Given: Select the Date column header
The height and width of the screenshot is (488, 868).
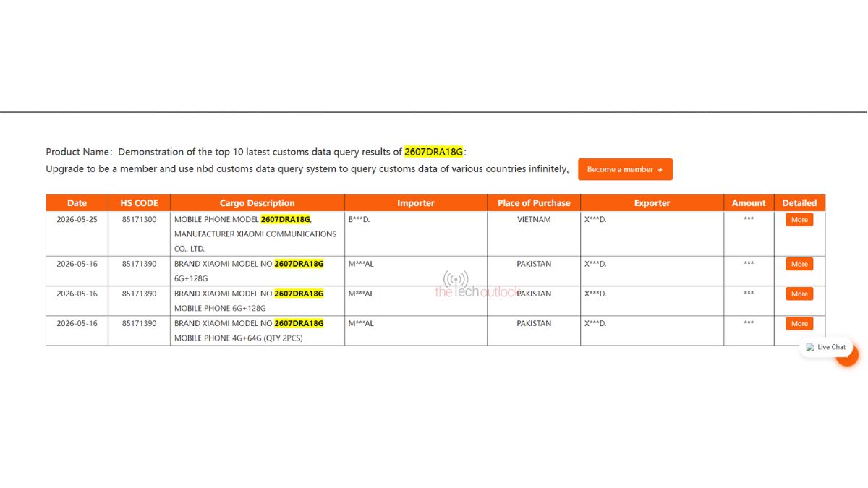Looking at the screenshot, I should point(77,203).
